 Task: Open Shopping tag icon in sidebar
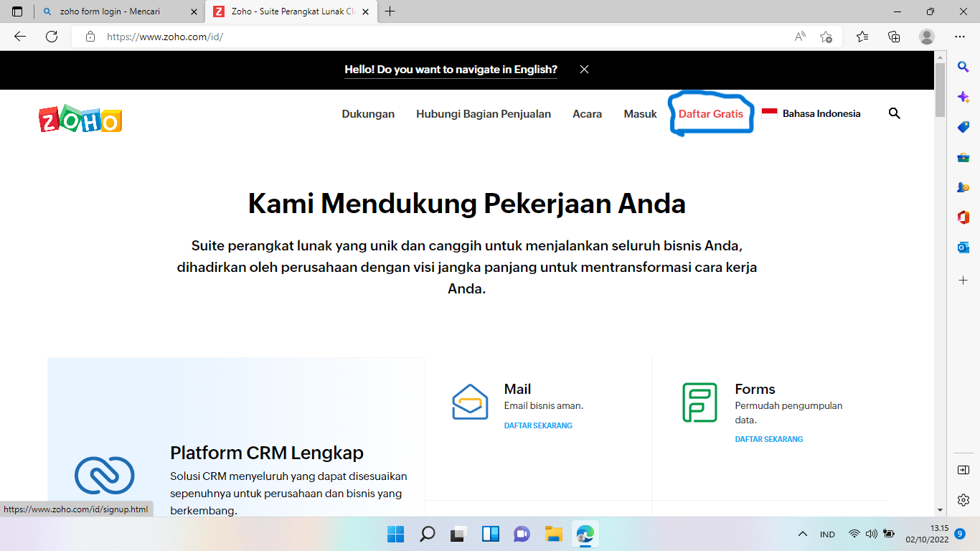click(963, 127)
